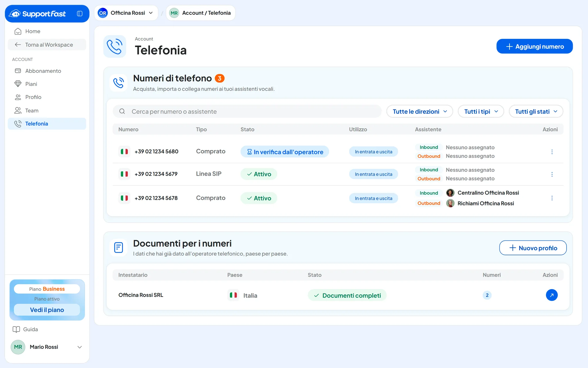Go back via Torna al Workspace
588x368 pixels.
(47, 45)
